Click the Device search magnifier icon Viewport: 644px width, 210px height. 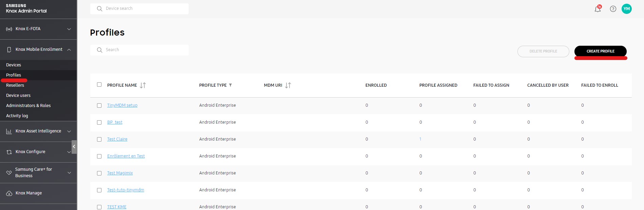(99, 9)
